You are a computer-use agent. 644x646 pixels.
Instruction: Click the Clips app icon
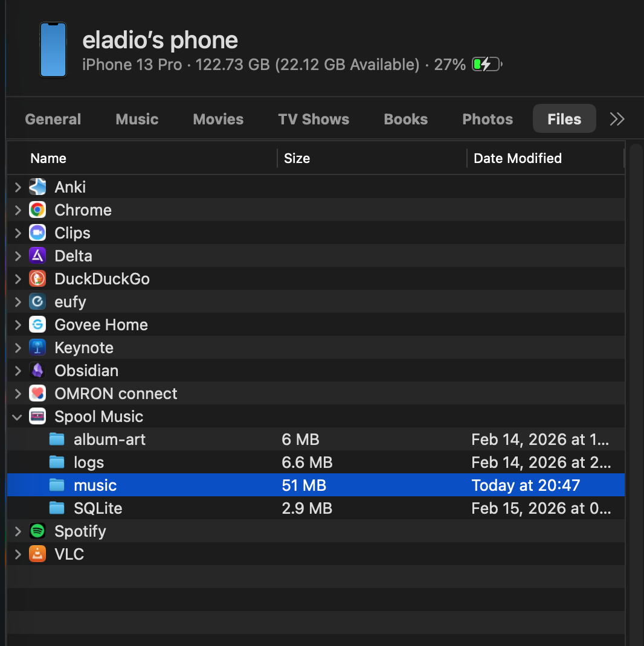37,233
